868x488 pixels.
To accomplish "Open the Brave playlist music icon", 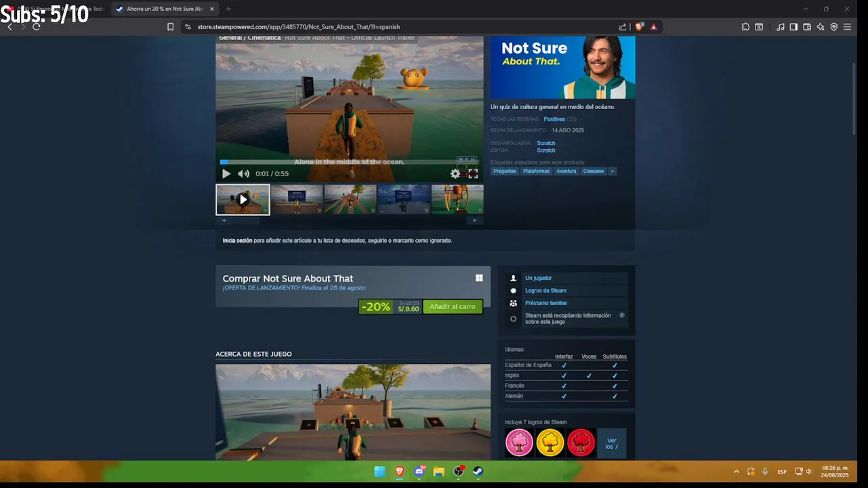I will click(781, 27).
